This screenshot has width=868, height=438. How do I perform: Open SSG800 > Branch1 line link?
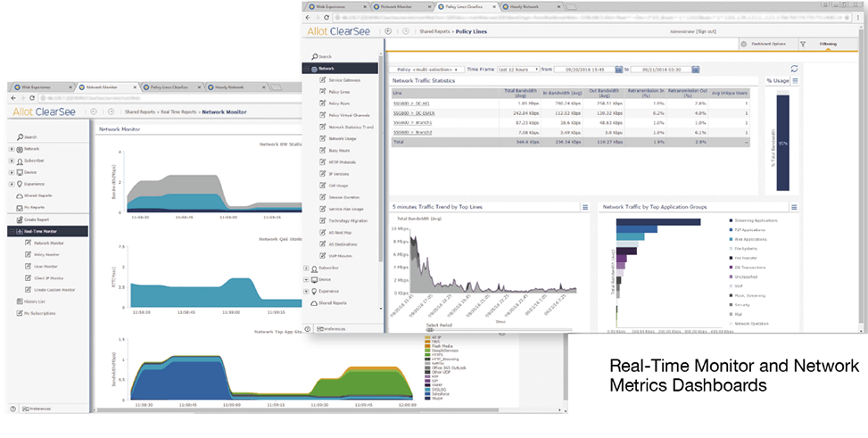tap(413, 122)
